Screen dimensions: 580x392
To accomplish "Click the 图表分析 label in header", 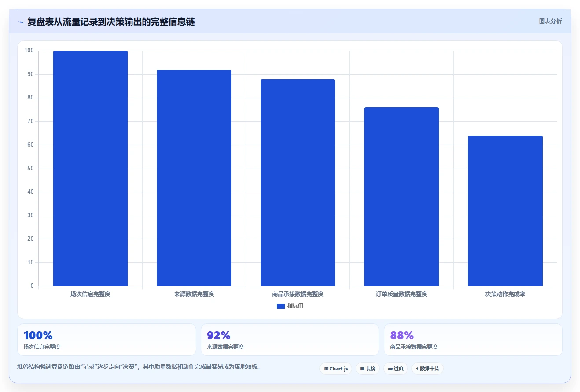I will tap(550, 21).
